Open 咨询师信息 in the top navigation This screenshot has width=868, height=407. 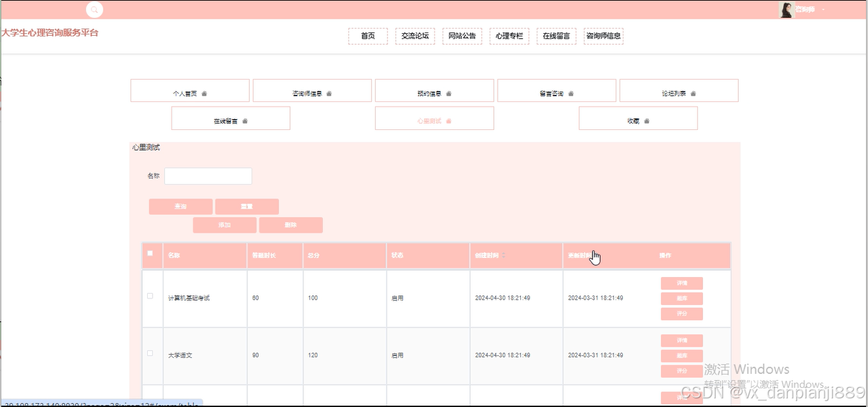(x=604, y=36)
